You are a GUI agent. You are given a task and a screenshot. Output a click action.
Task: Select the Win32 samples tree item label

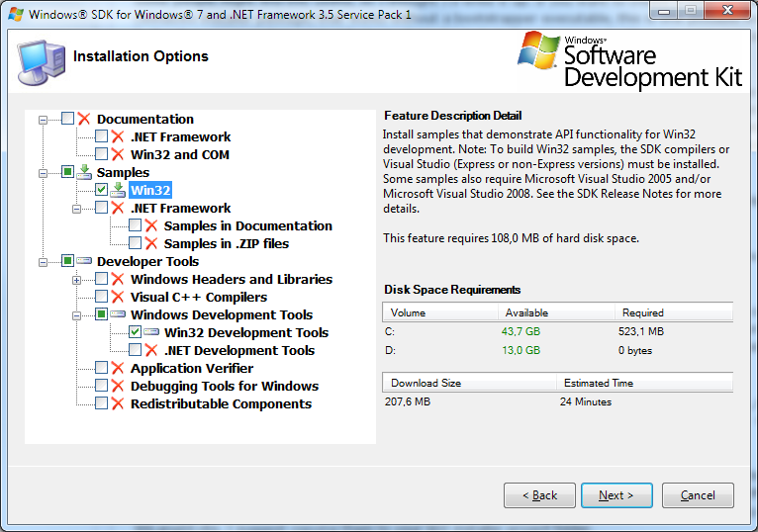click(150, 190)
